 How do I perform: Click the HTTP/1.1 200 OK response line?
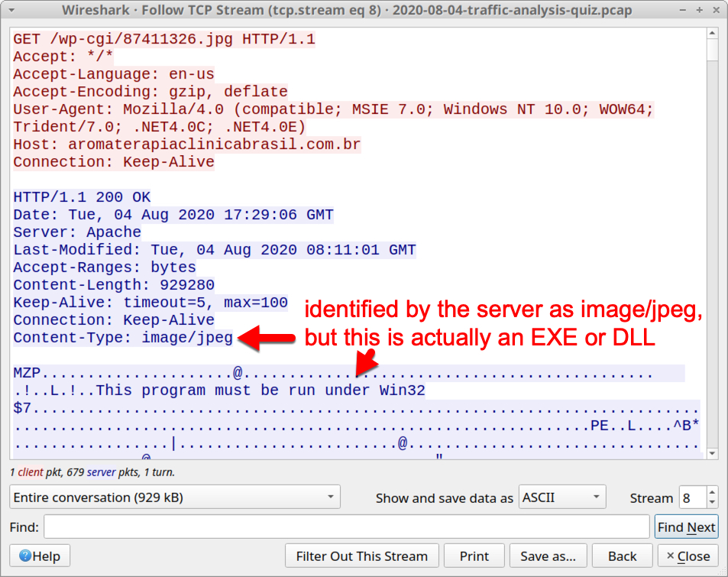[x=82, y=197]
